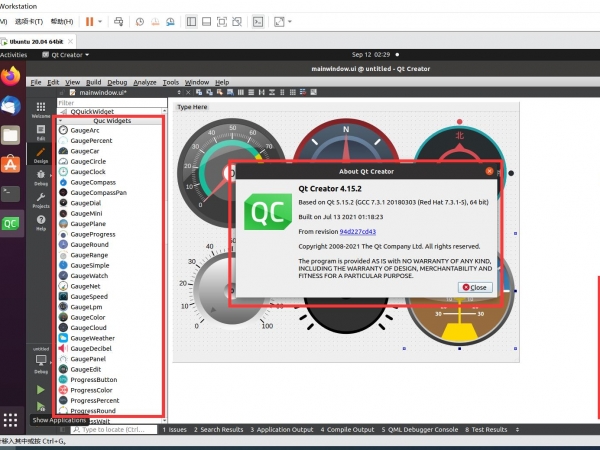The image size is (600, 450).
Task: Open Firefox from the Ubuntu dock
Action: (x=11, y=76)
